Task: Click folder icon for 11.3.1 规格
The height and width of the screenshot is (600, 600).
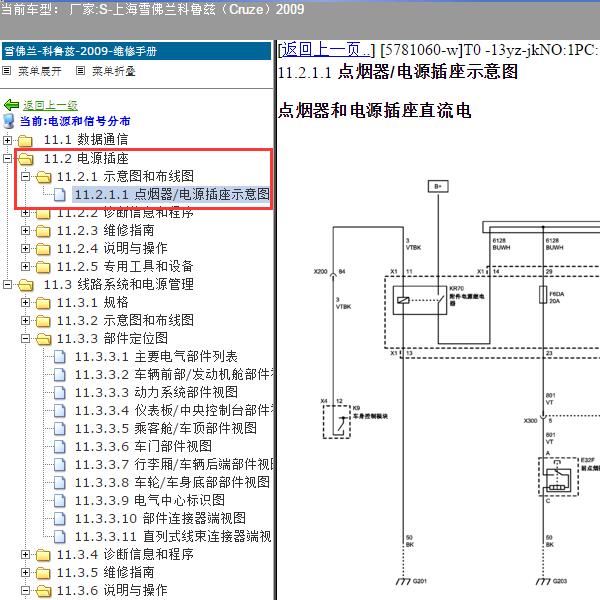Action: click(x=43, y=303)
